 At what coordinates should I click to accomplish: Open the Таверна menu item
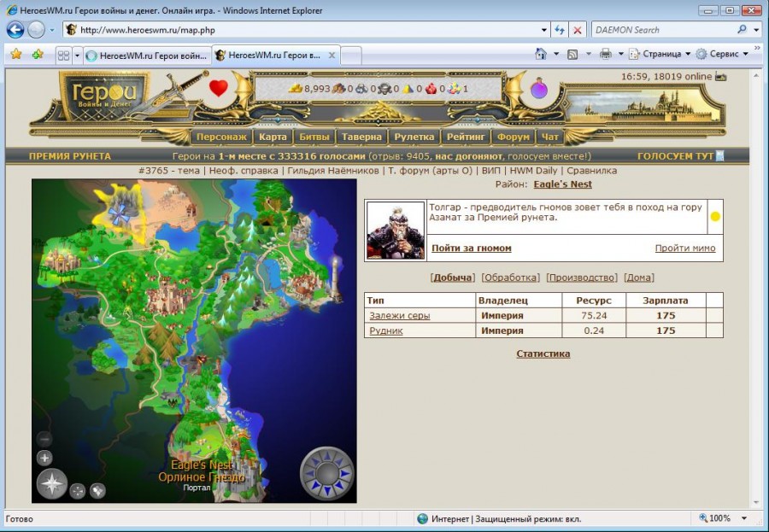361,137
